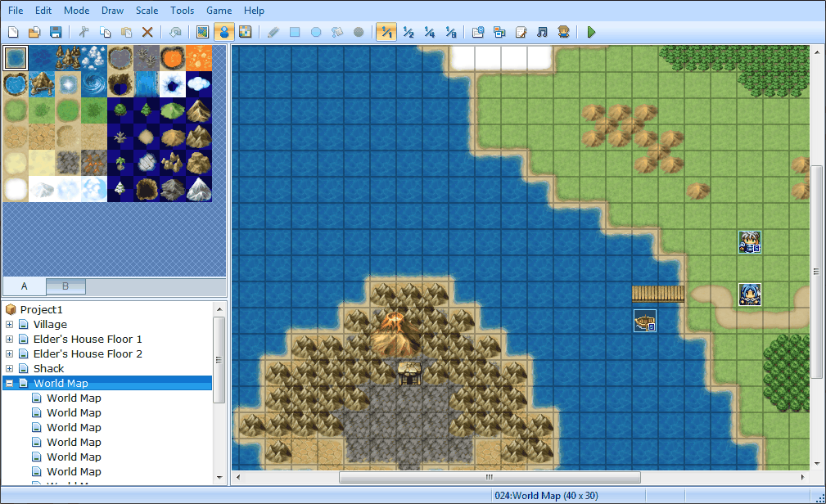Select Elder's House Floor 1 map

88,340
